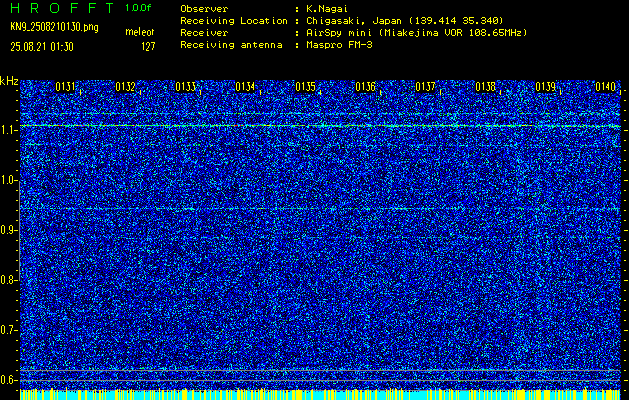Click the 0139 time marker
This screenshot has width=629, height=400.
coord(546,87)
